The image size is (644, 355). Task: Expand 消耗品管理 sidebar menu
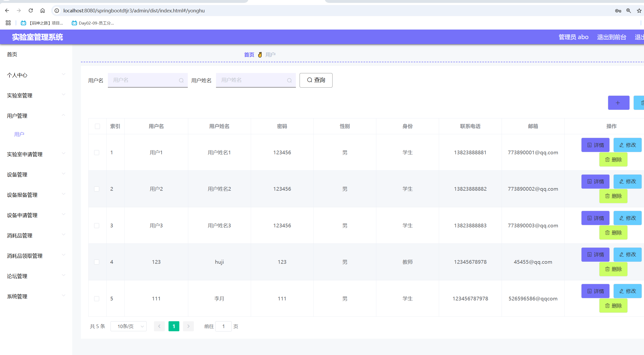click(x=36, y=236)
